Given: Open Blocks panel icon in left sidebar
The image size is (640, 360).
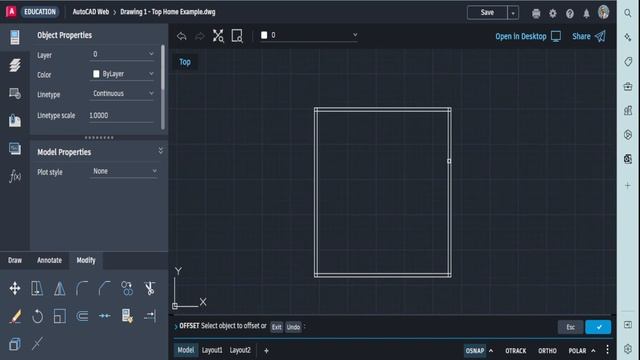Looking at the screenshot, I should 15,93.
